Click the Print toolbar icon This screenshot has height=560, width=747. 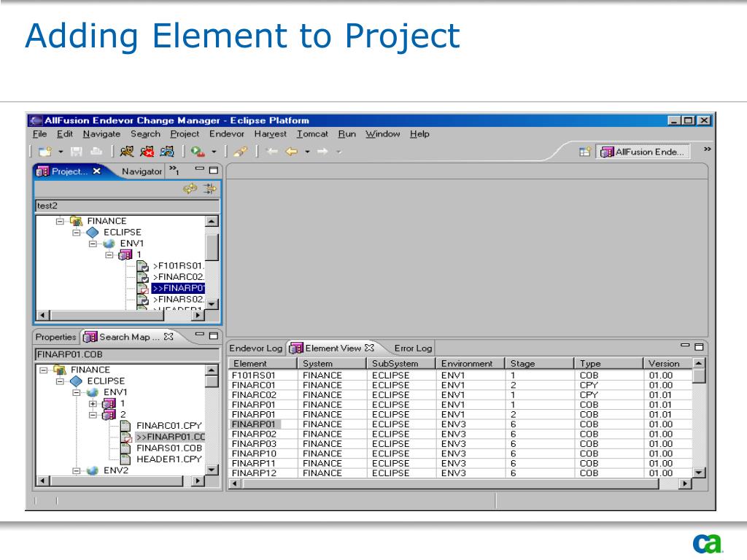tap(96, 152)
